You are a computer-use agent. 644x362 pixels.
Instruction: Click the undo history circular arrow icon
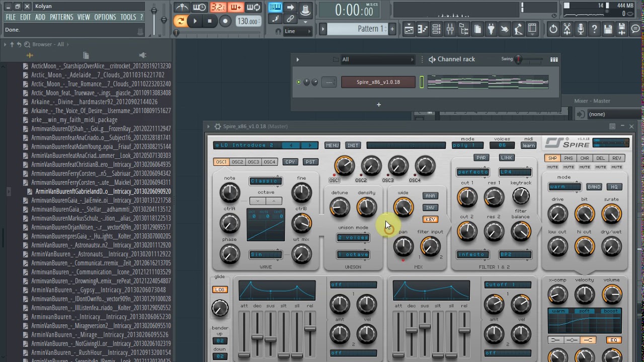click(553, 29)
